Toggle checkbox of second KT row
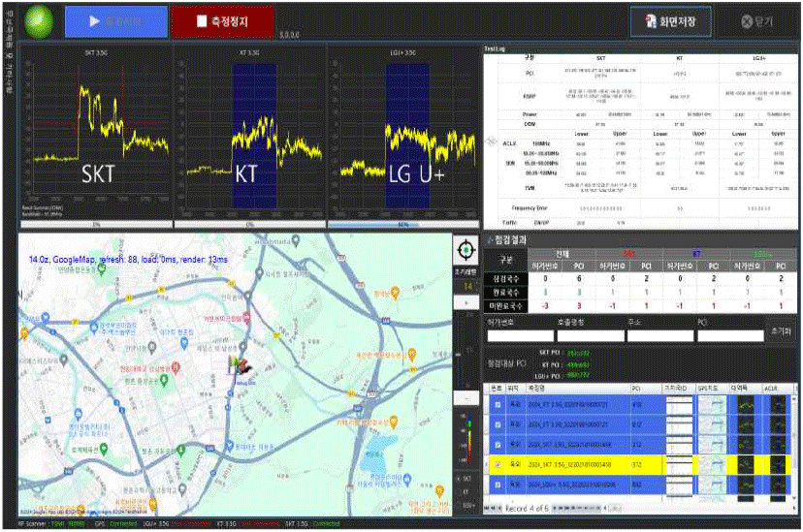This screenshot has height=532, width=803. 498,424
